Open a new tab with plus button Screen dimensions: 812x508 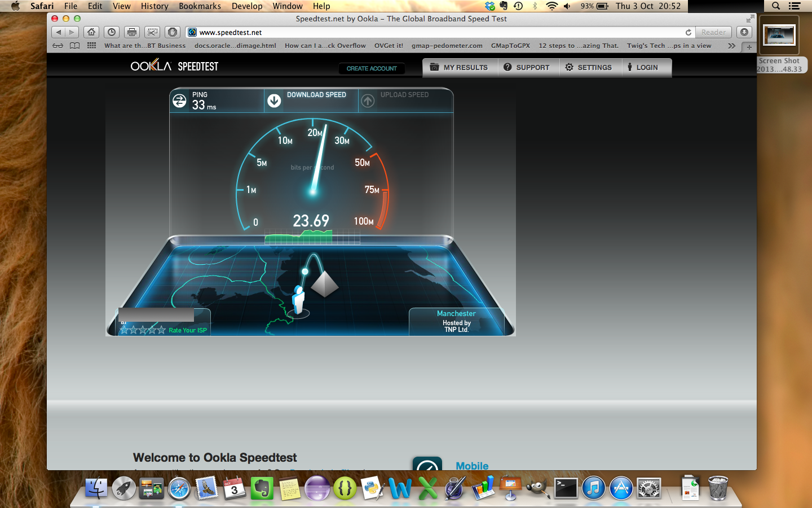click(749, 46)
